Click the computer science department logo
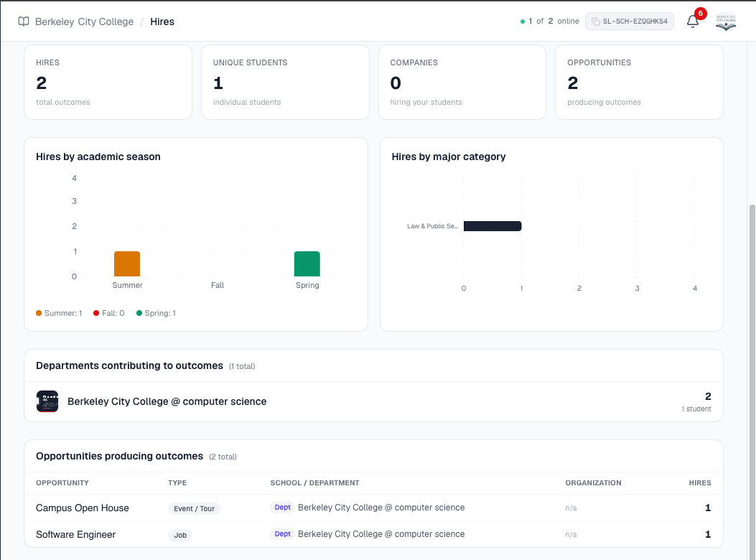Image resolution: width=756 pixels, height=560 pixels. point(47,401)
